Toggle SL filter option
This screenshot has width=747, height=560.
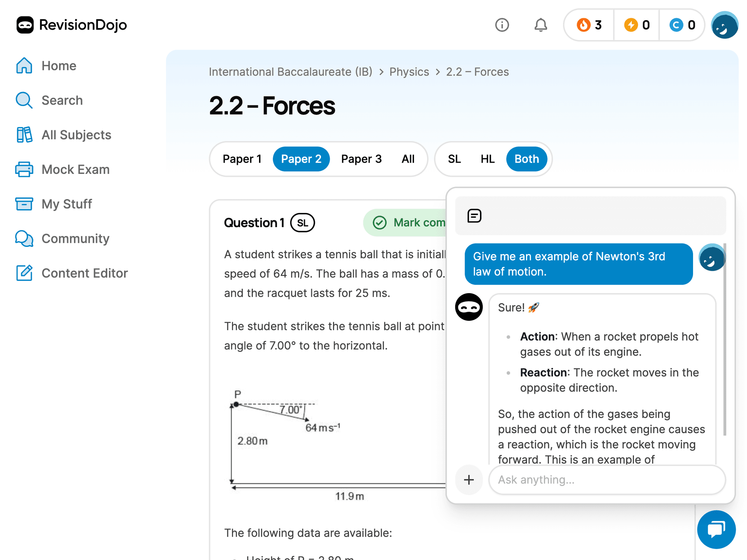(454, 158)
